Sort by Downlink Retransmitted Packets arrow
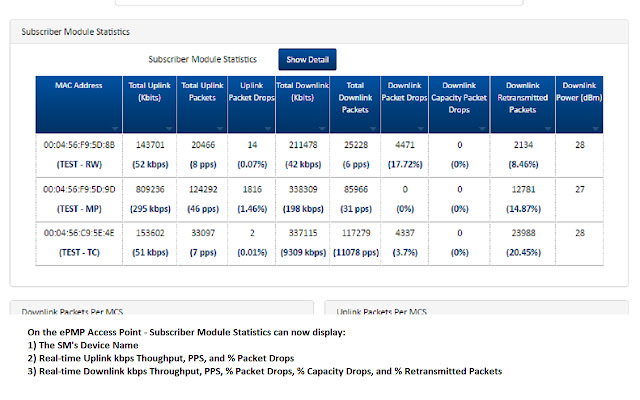Screen dimensions: 640x400 548,129
